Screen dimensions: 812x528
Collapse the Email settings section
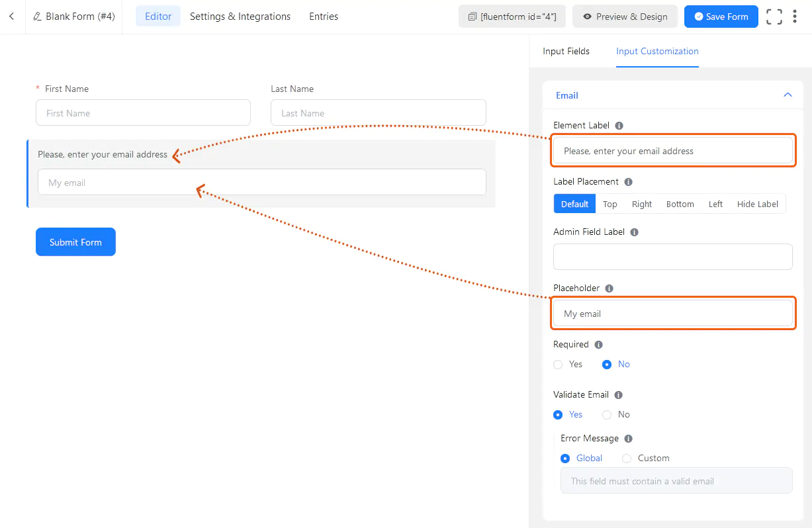pyautogui.click(x=788, y=95)
